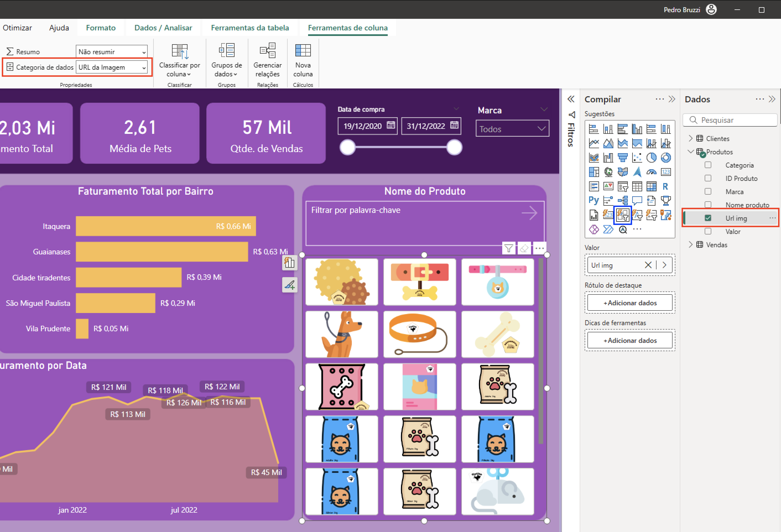Uncheck the Url img field
The width and height of the screenshot is (781, 532).
click(708, 218)
